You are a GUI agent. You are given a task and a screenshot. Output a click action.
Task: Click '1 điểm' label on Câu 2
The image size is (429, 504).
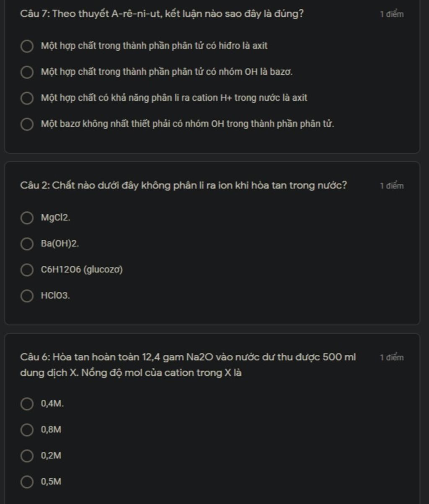[x=392, y=186]
